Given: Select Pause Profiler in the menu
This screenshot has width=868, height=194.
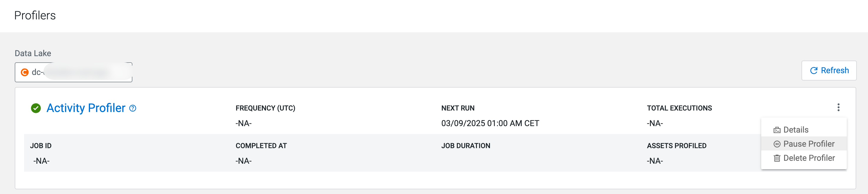Looking at the screenshot, I should coord(808,144).
